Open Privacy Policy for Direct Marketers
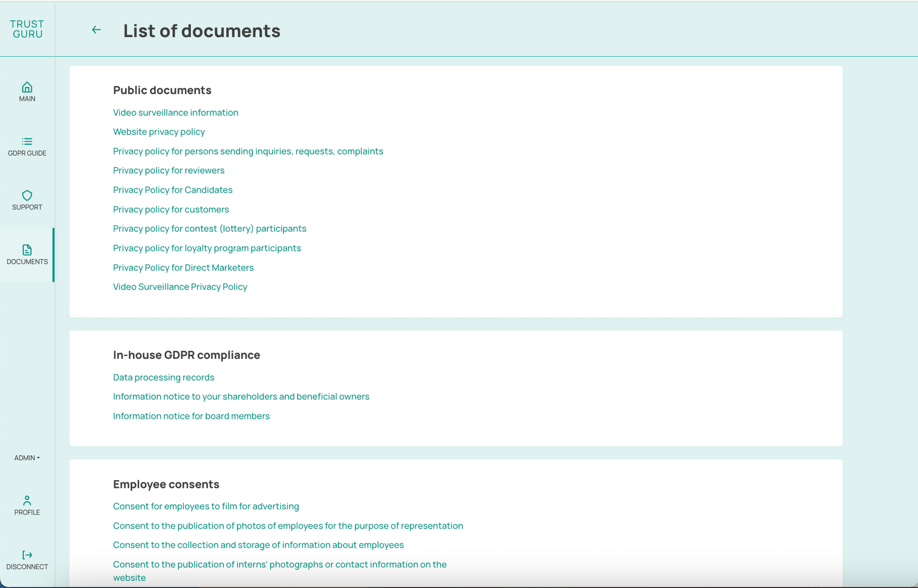The width and height of the screenshot is (918, 588). click(183, 268)
